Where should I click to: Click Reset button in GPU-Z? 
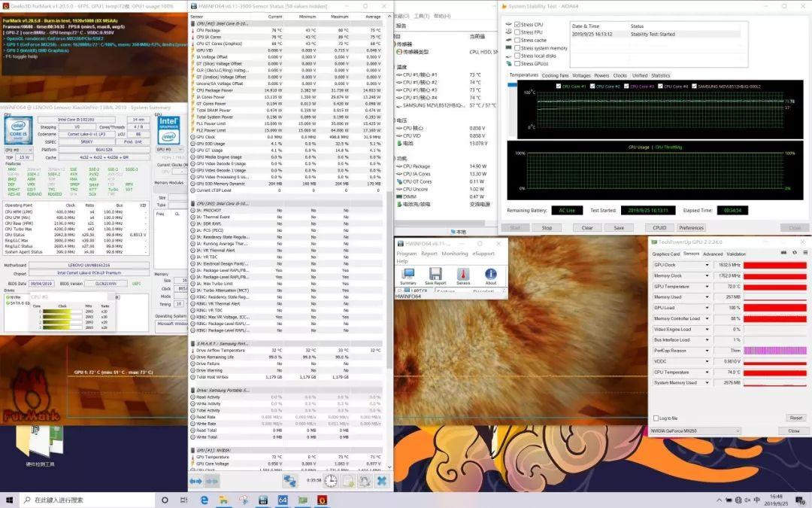[796, 418]
